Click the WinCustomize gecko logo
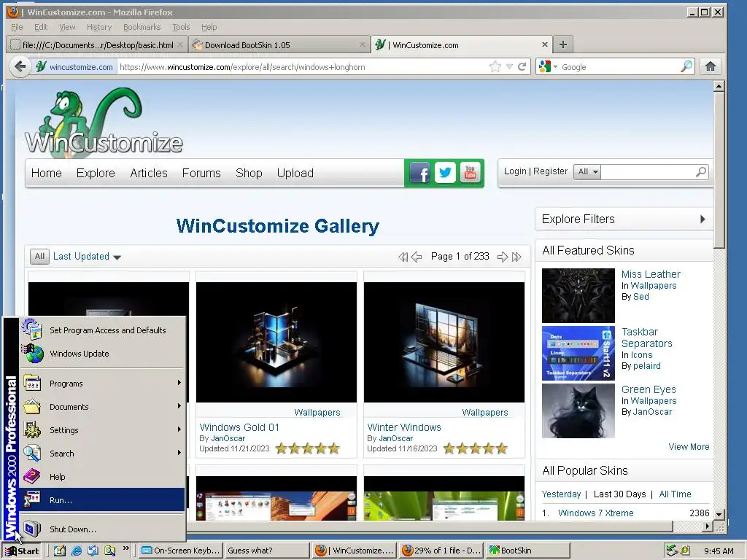Screen dimensions: 747x560 [x=104, y=122]
